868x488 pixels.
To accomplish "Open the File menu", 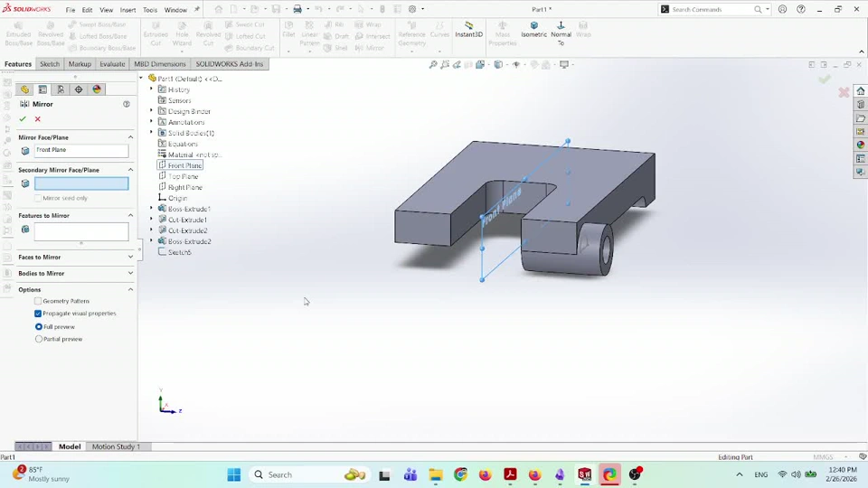I will 71,10.
